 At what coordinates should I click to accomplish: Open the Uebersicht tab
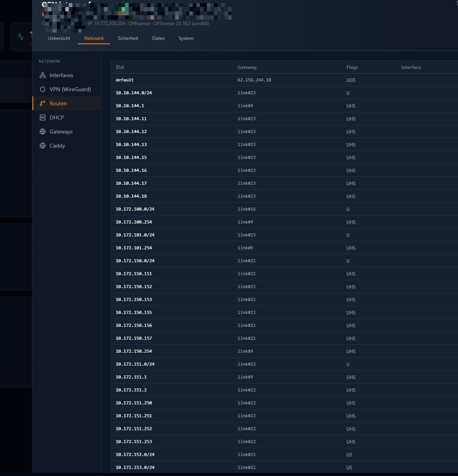[x=59, y=38]
